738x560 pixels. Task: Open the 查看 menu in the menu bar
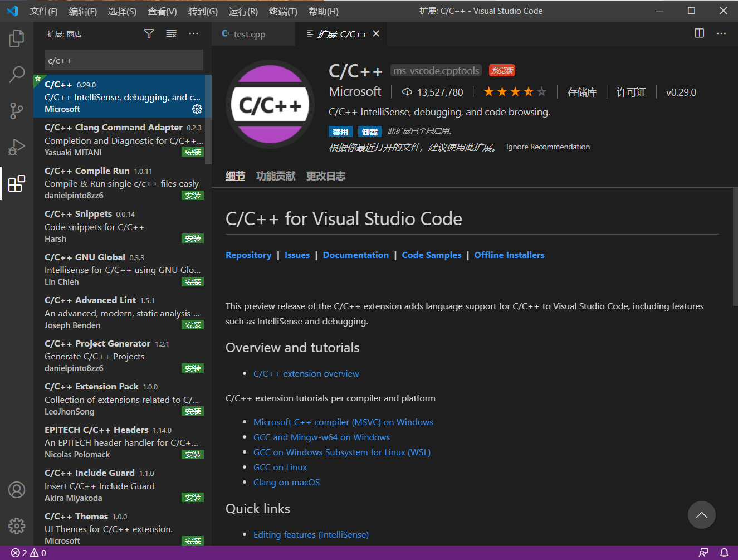point(162,11)
